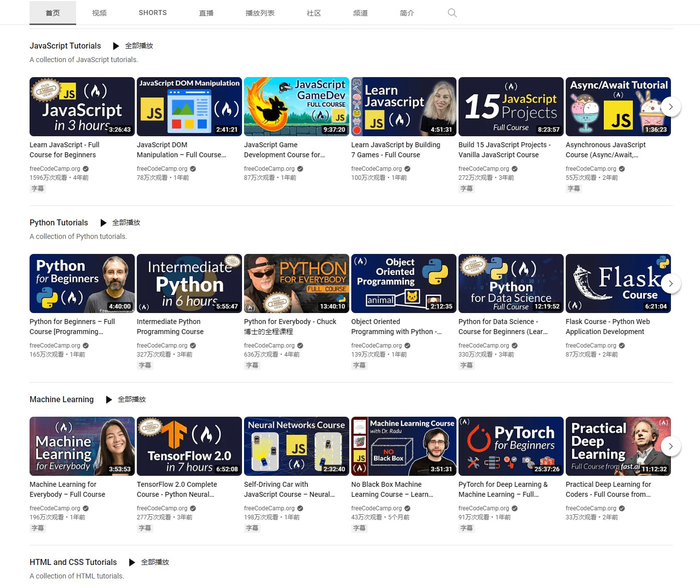Open JavaScript in 3 hours thumbnail
Screen dimensions: 700x588
click(x=82, y=107)
